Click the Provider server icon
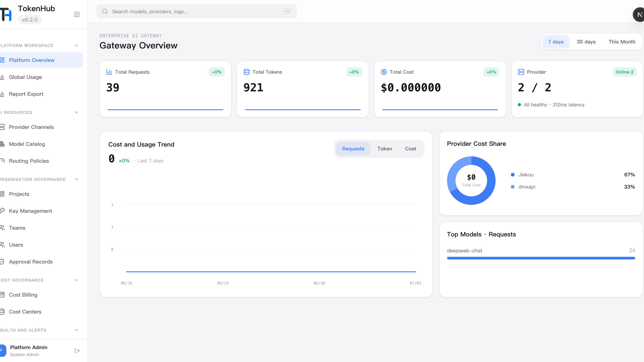 tap(521, 72)
